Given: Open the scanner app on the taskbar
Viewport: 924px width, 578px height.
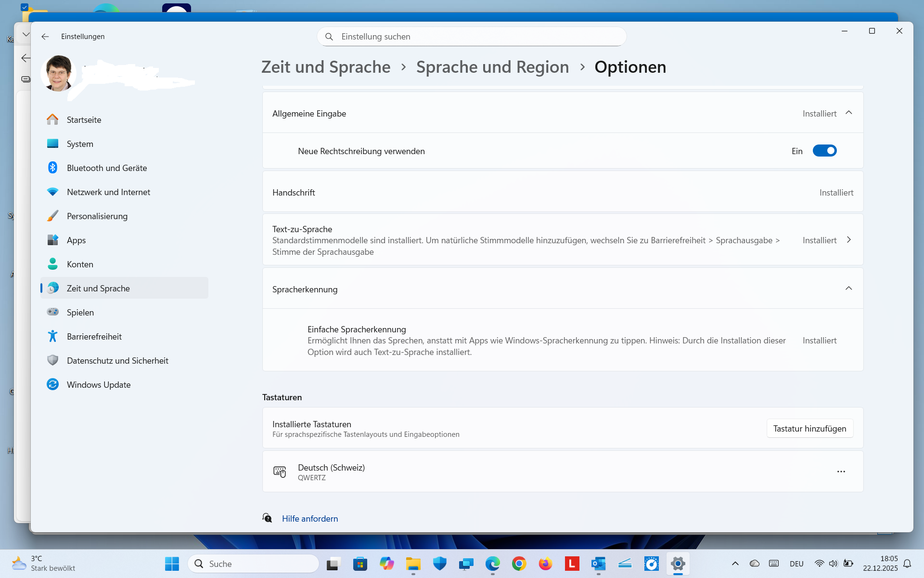Looking at the screenshot, I should pos(625,564).
